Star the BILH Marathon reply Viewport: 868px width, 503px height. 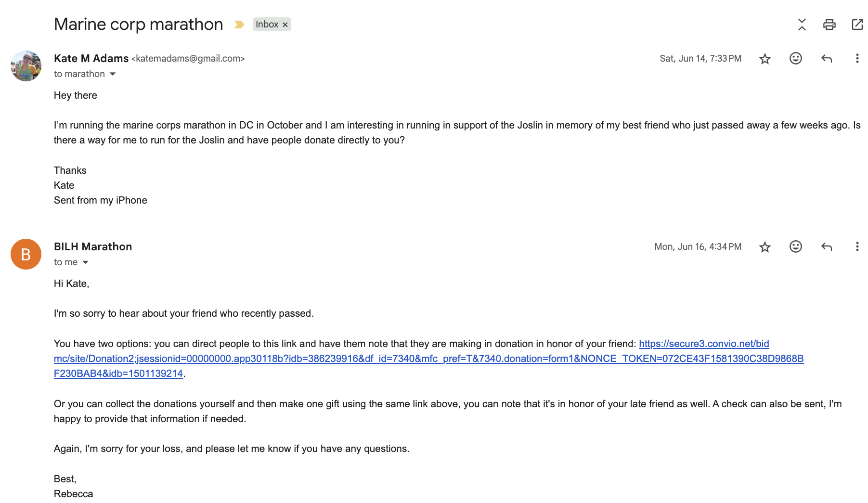[764, 247]
